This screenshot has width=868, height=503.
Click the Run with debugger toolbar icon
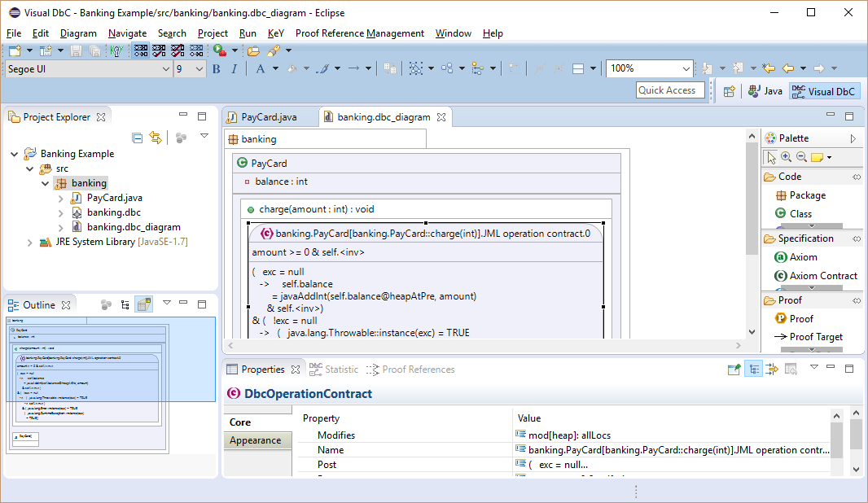pyautogui.click(x=220, y=51)
